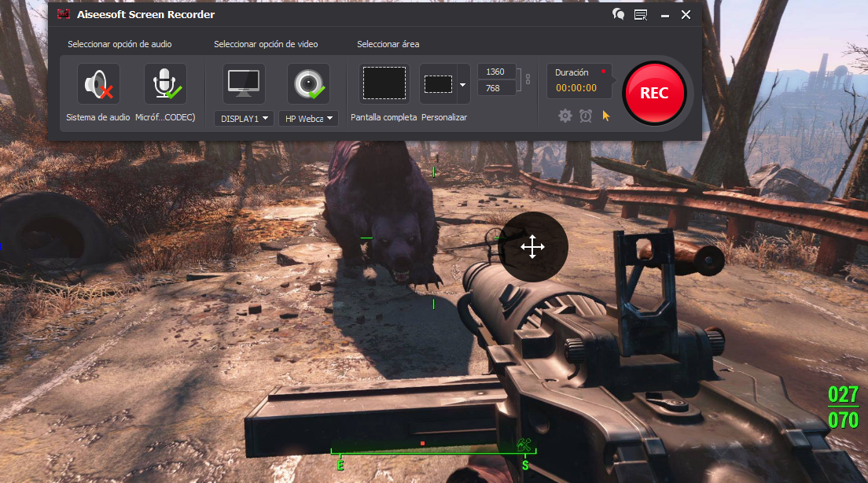Image resolution: width=868 pixels, height=483 pixels.
Task: Click the move crosshair handle circle
Action: click(532, 246)
